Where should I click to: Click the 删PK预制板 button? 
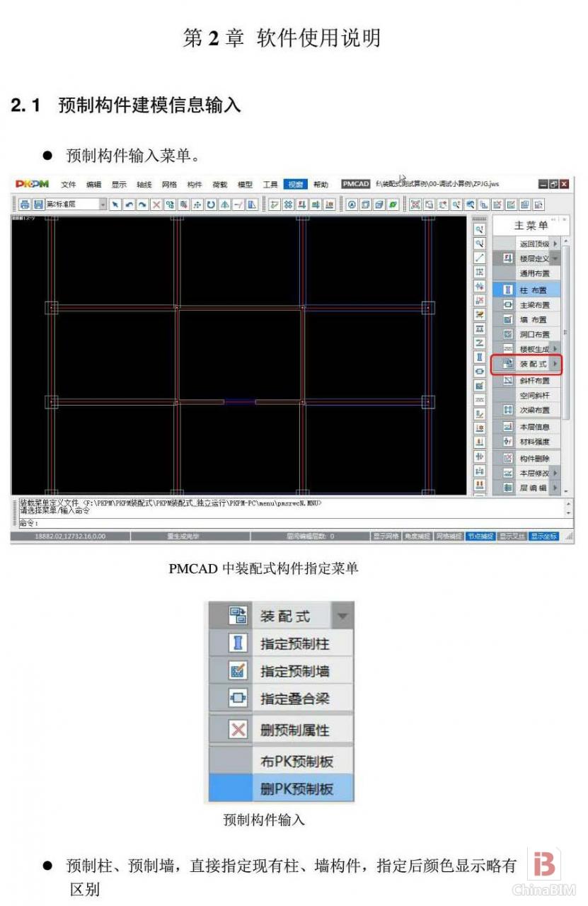[x=296, y=789]
